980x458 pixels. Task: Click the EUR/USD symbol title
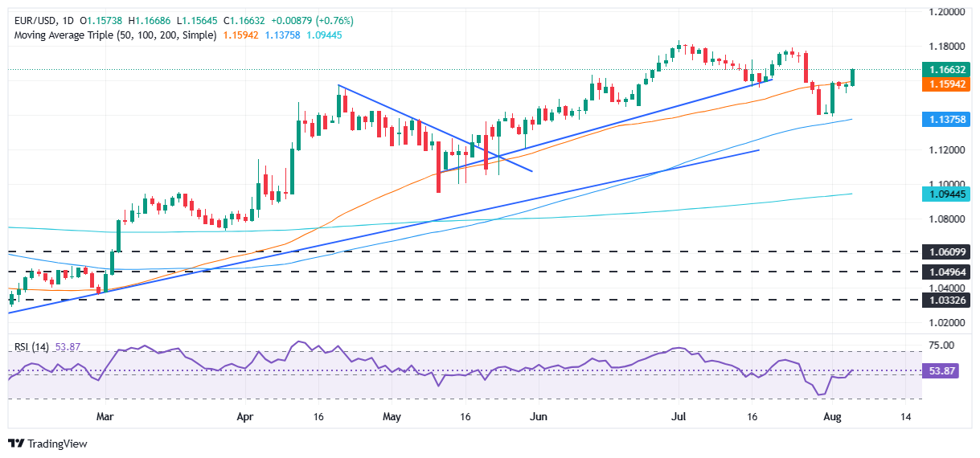pyautogui.click(x=32, y=20)
